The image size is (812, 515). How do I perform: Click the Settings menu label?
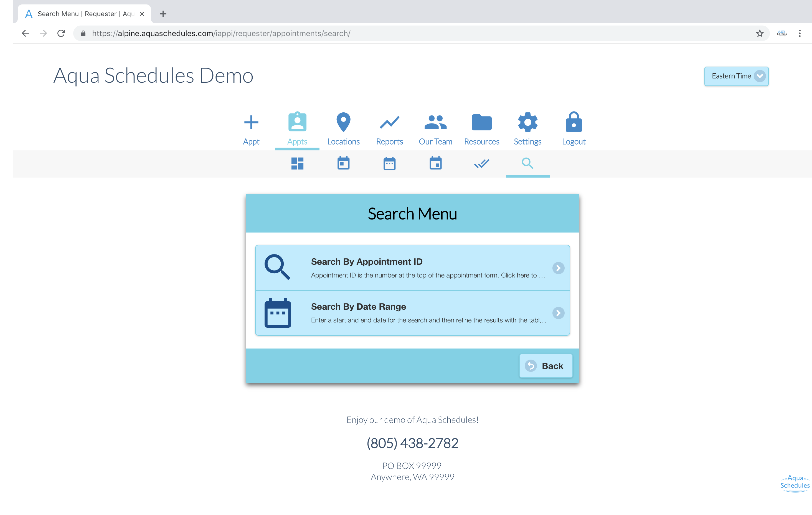pyautogui.click(x=527, y=142)
